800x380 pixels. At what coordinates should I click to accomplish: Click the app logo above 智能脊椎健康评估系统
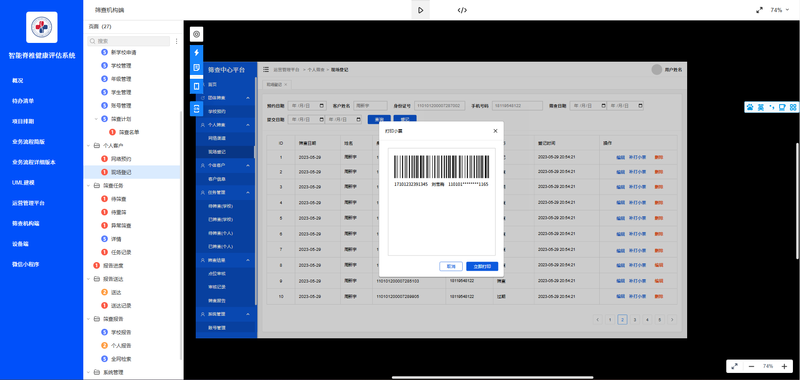[x=41, y=27]
